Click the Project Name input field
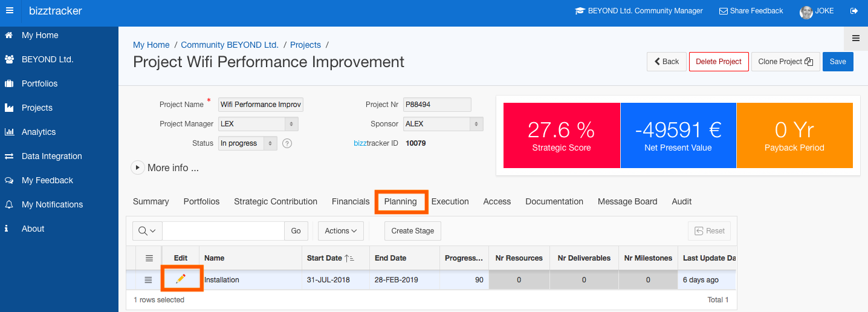The height and width of the screenshot is (312, 868). click(261, 105)
